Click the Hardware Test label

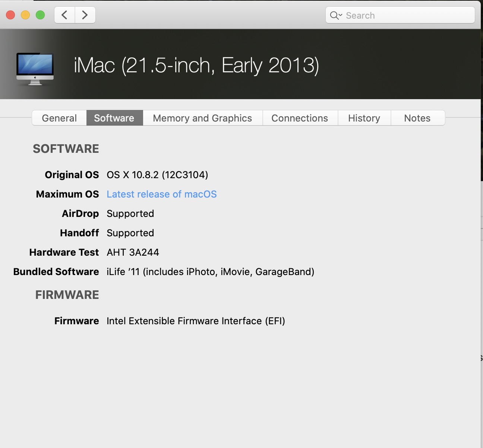[64, 252]
